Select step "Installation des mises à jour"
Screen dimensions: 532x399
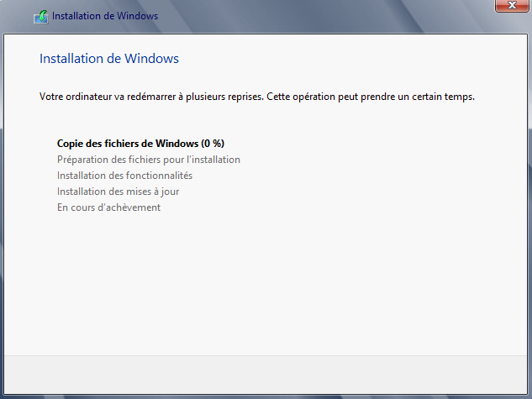tap(118, 192)
